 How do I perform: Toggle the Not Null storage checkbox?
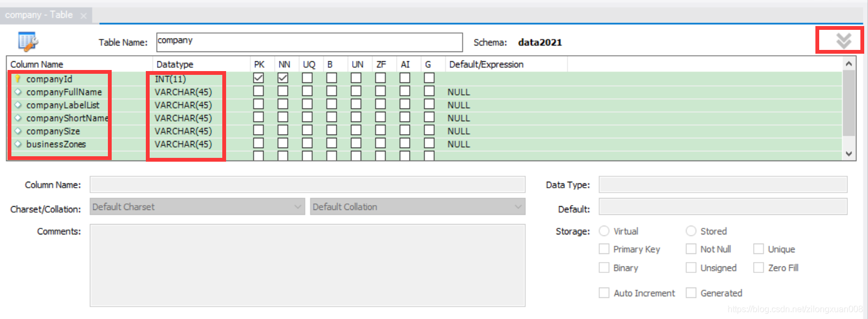click(x=691, y=249)
